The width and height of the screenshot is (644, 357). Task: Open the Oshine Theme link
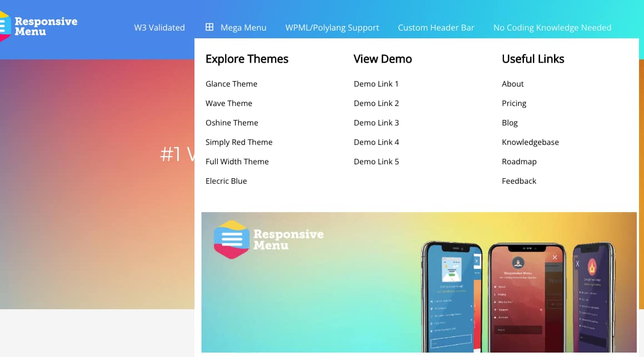click(x=232, y=123)
